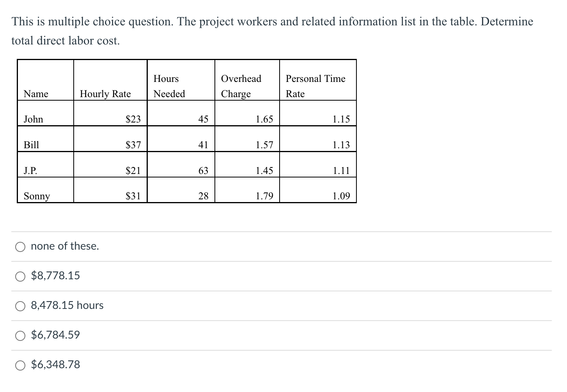Select the '$6,348.78' radio button
The height and width of the screenshot is (392, 567).
pyautogui.click(x=20, y=365)
